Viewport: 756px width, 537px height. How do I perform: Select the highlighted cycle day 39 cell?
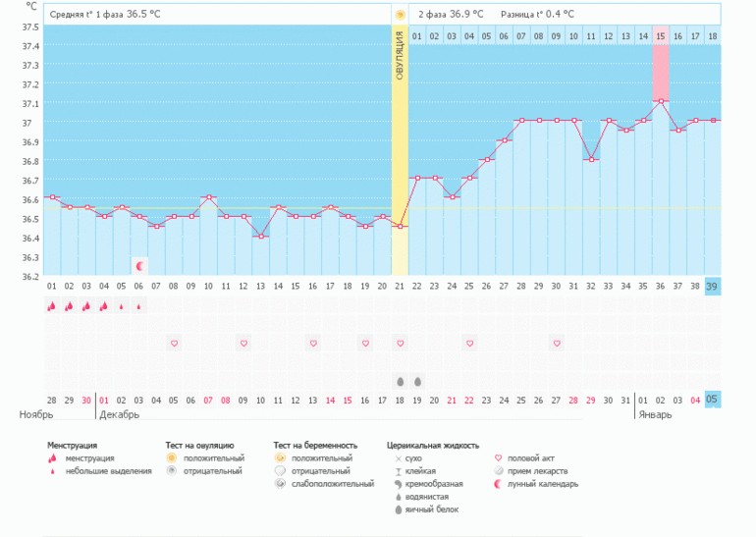pos(712,286)
